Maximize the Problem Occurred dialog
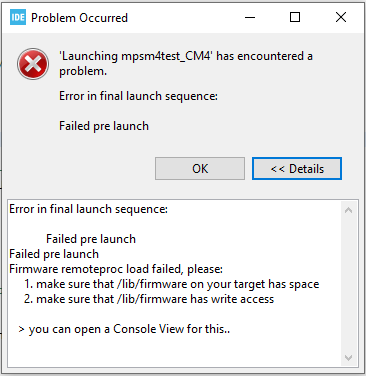This screenshot has width=366, height=376. [295, 17]
